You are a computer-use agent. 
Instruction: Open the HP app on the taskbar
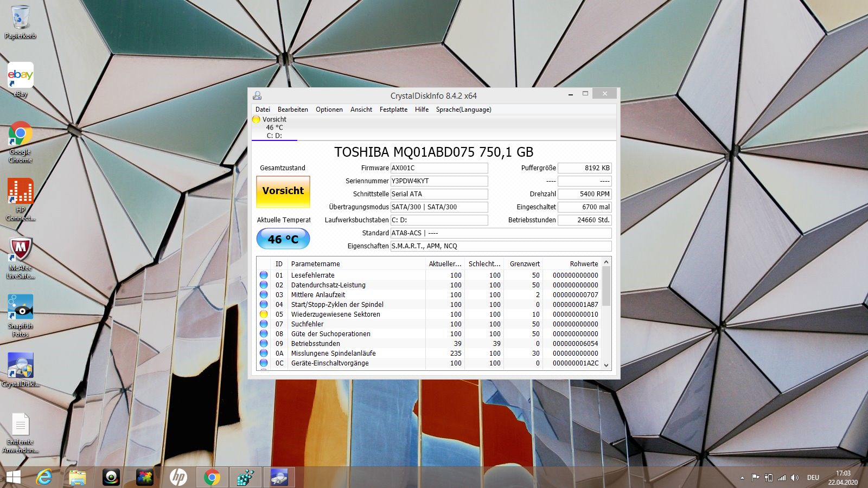coord(178,477)
